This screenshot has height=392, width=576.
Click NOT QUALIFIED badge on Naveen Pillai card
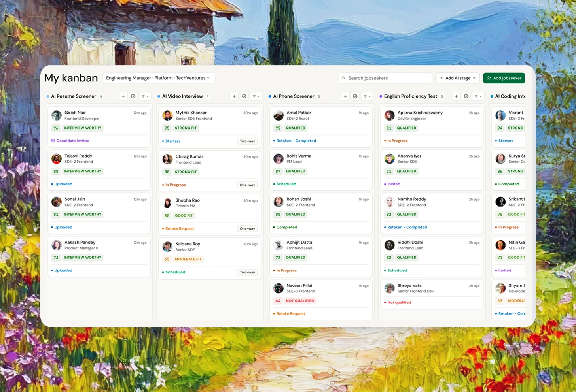pyautogui.click(x=300, y=301)
